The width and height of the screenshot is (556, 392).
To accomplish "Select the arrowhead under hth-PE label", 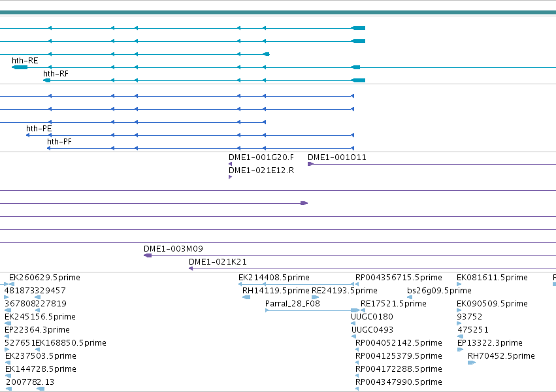I will tap(27, 135).
